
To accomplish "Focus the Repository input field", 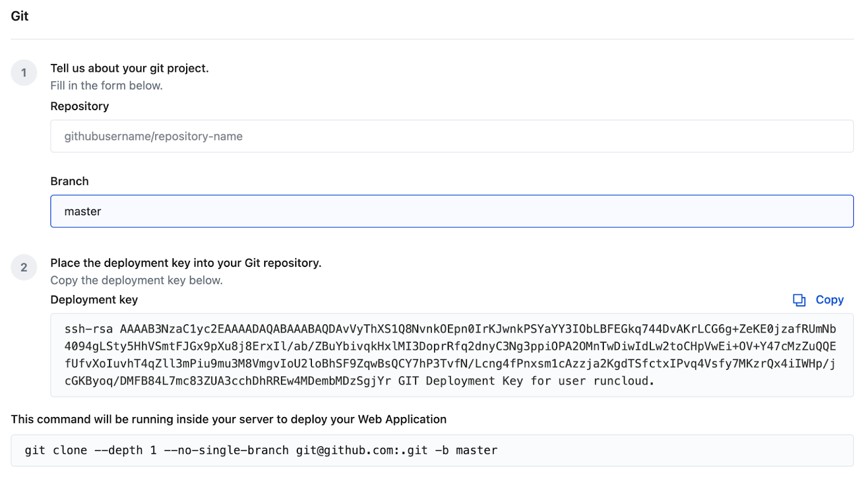I will (x=452, y=136).
